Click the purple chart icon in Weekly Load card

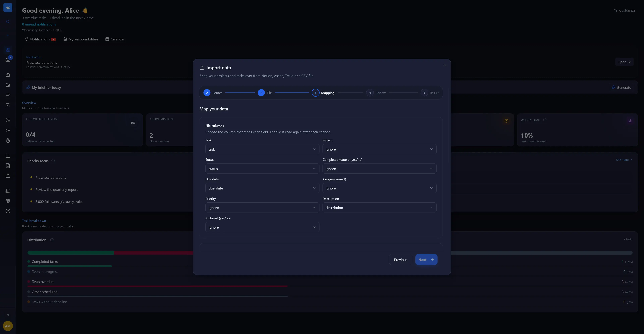pyautogui.click(x=630, y=121)
